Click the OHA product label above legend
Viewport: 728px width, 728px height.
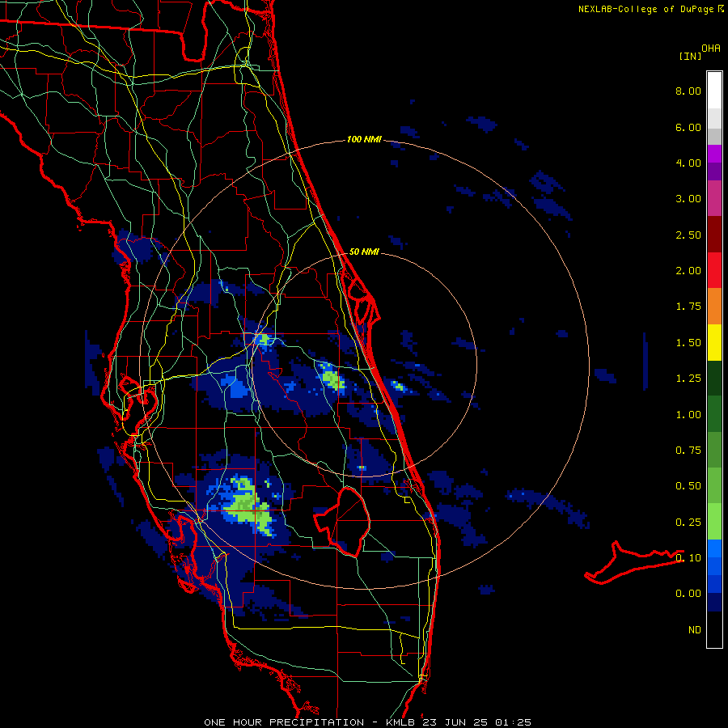pyautogui.click(x=711, y=48)
